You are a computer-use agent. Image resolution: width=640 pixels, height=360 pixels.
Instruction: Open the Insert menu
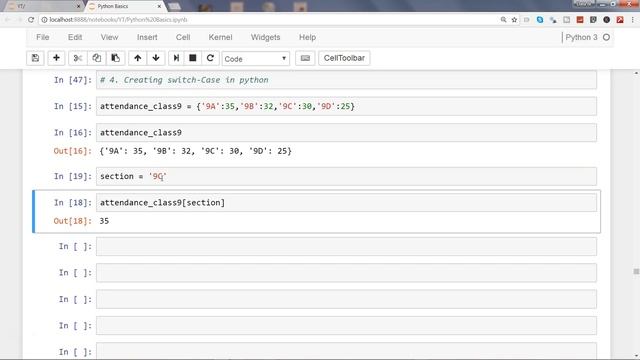click(147, 37)
